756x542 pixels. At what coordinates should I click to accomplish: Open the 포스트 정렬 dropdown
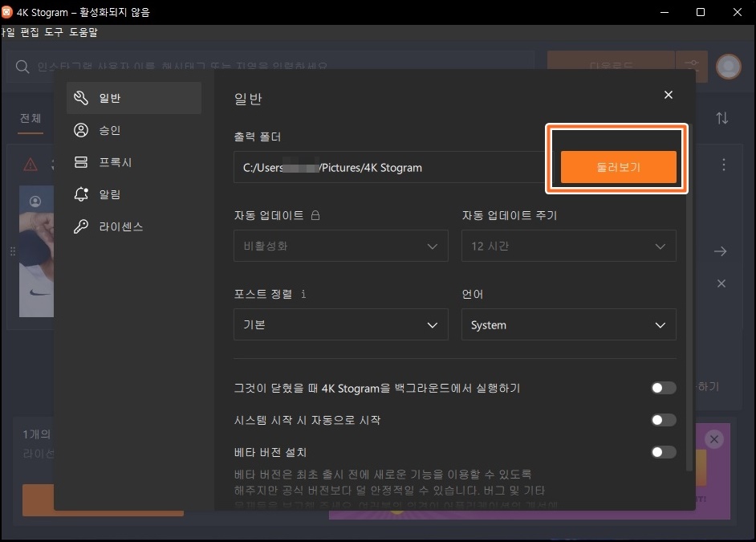[341, 324]
